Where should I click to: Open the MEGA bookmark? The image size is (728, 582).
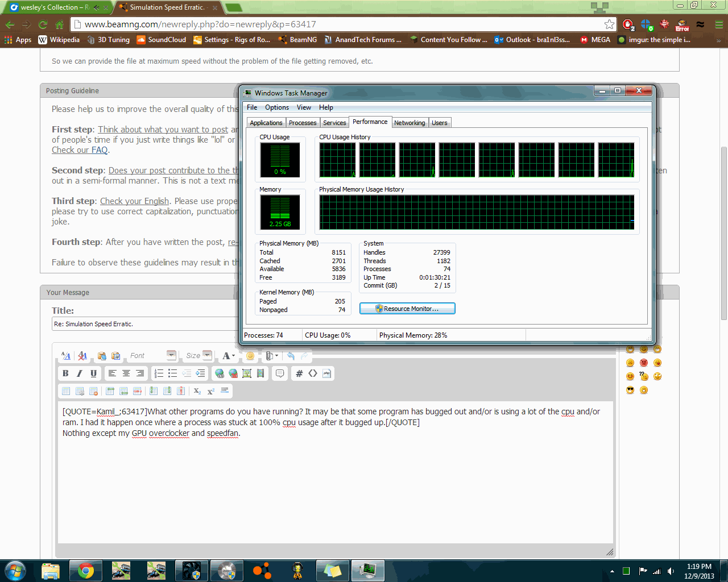tap(595, 40)
